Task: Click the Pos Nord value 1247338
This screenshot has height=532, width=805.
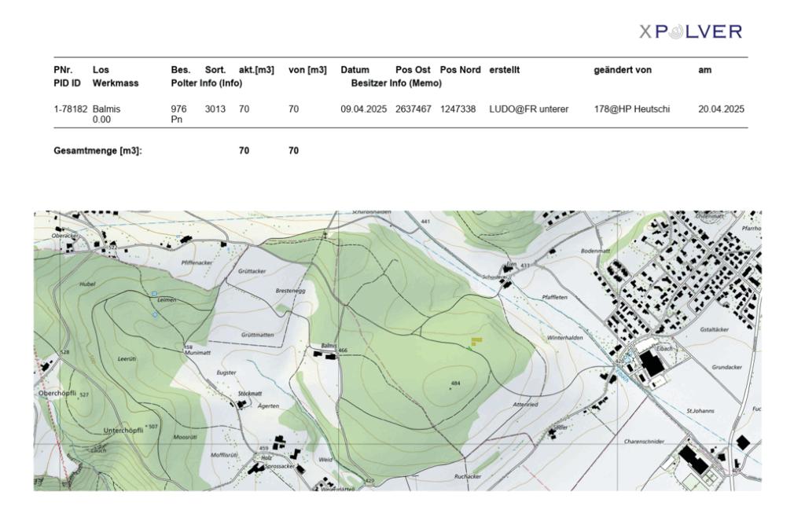Action: click(458, 109)
